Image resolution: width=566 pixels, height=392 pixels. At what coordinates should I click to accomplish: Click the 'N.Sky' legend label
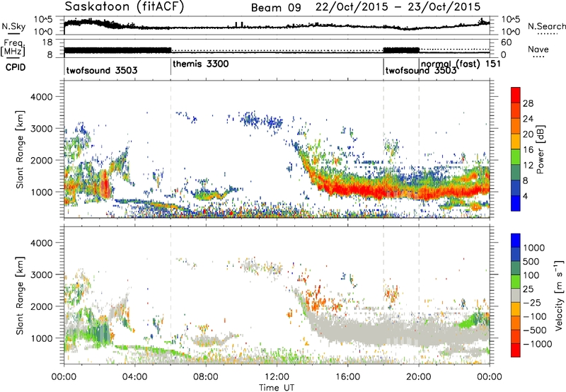[x=13, y=26]
